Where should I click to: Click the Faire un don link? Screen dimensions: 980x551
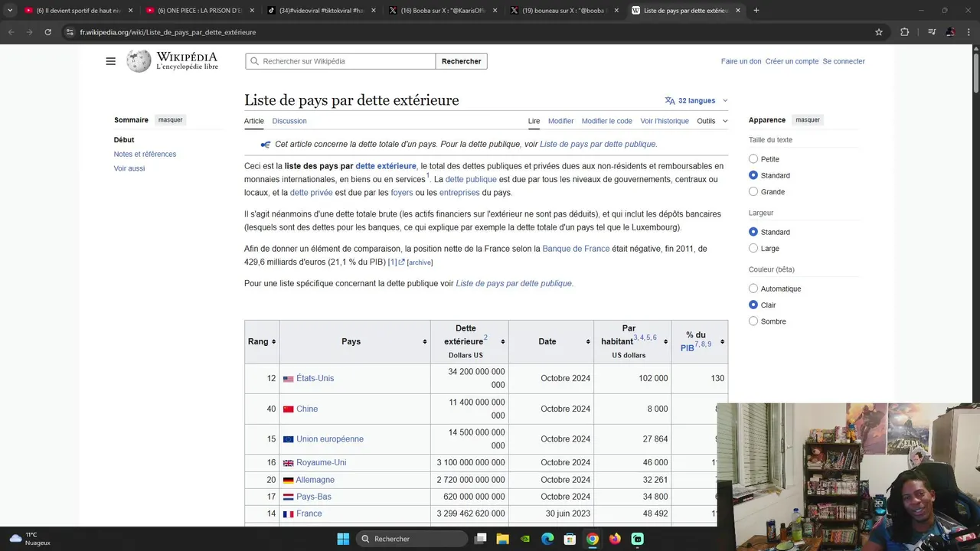[741, 61]
